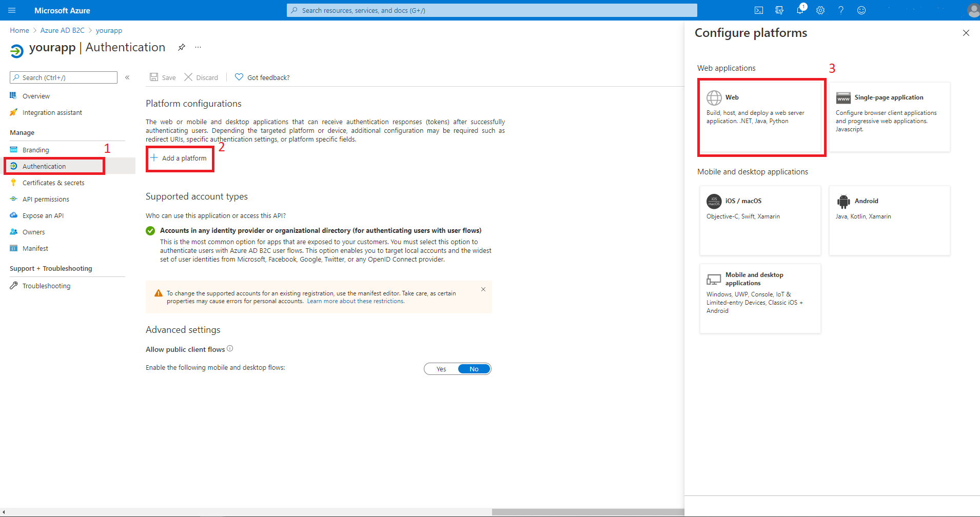Image resolution: width=980 pixels, height=517 pixels.
Task: Pin Authentication page to dashboard
Action: [182, 47]
